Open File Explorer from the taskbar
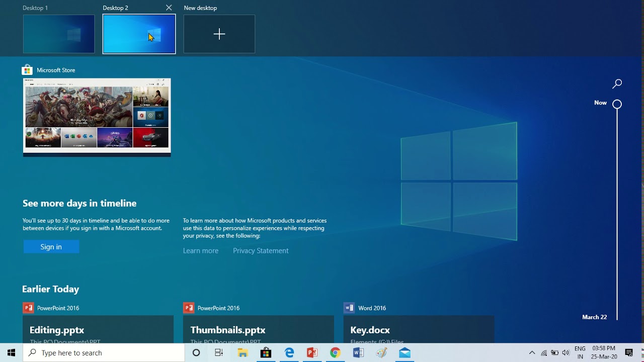Screen dimensions: 644x362 click(243, 353)
